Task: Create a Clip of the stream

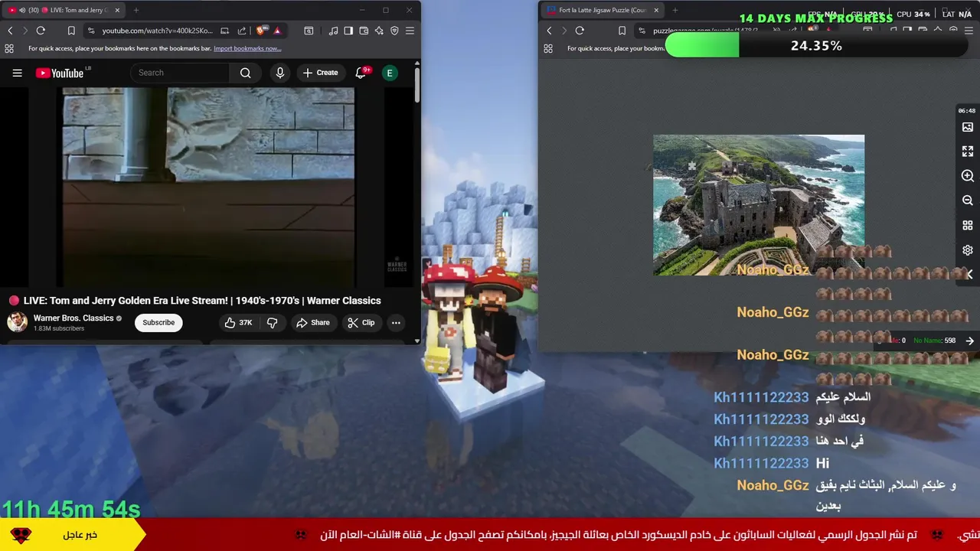Action: click(x=361, y=322)
